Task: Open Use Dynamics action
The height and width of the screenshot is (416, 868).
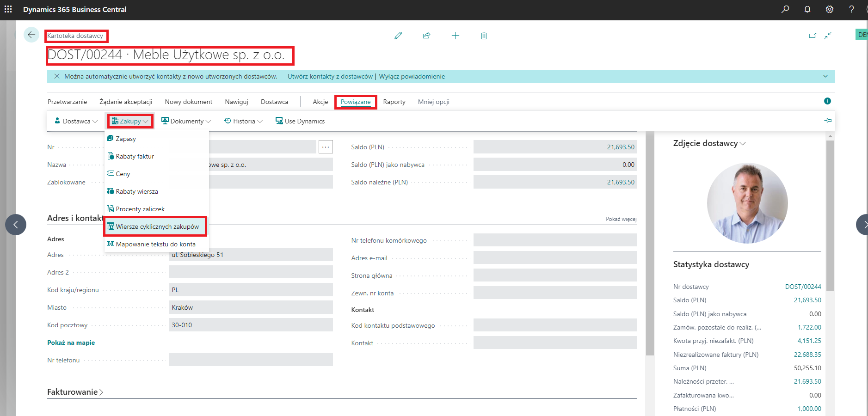Action: [300, 121]
